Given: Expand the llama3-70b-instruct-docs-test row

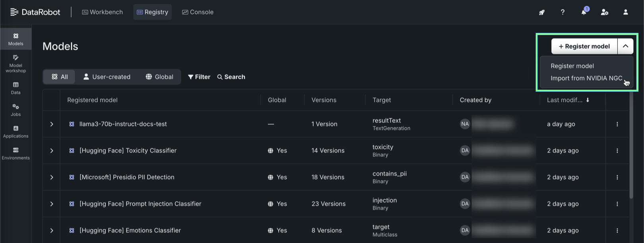Looking at the screenshot, I should 52,124.
